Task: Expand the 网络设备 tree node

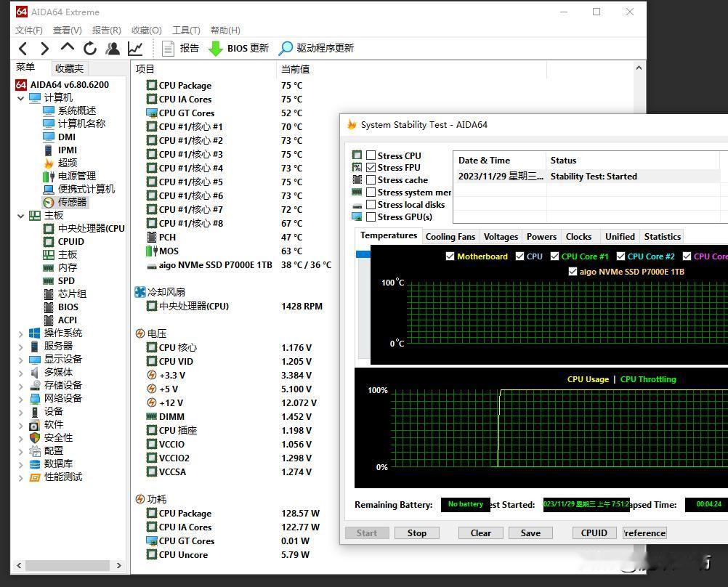Action: tap(20, 398)
